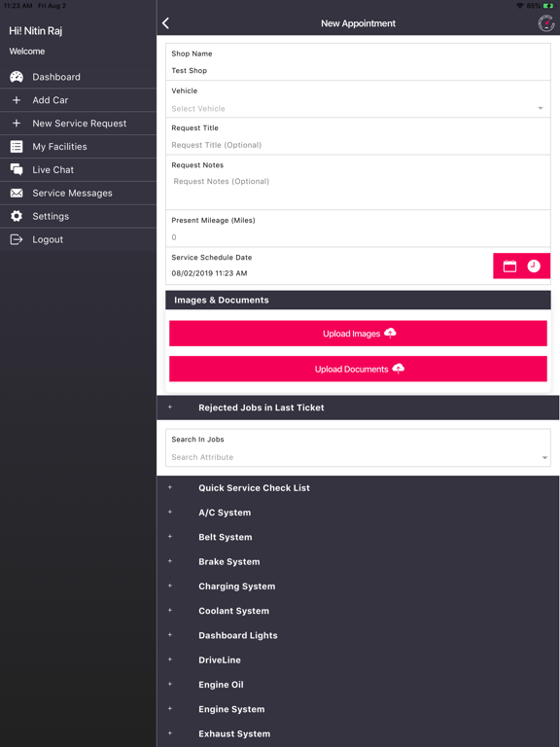Expand Quick Service Check List section
560x747 pixels.
[358, 488]
